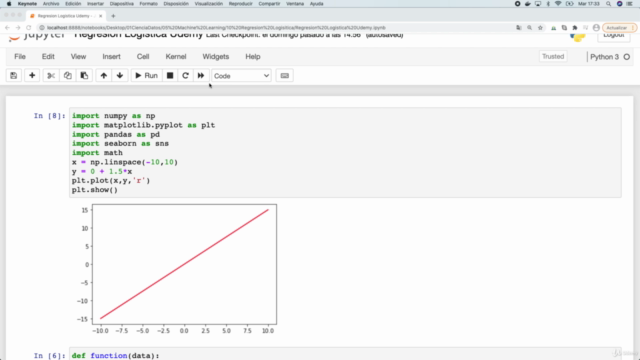Open the Apple menu

(9, 4)
